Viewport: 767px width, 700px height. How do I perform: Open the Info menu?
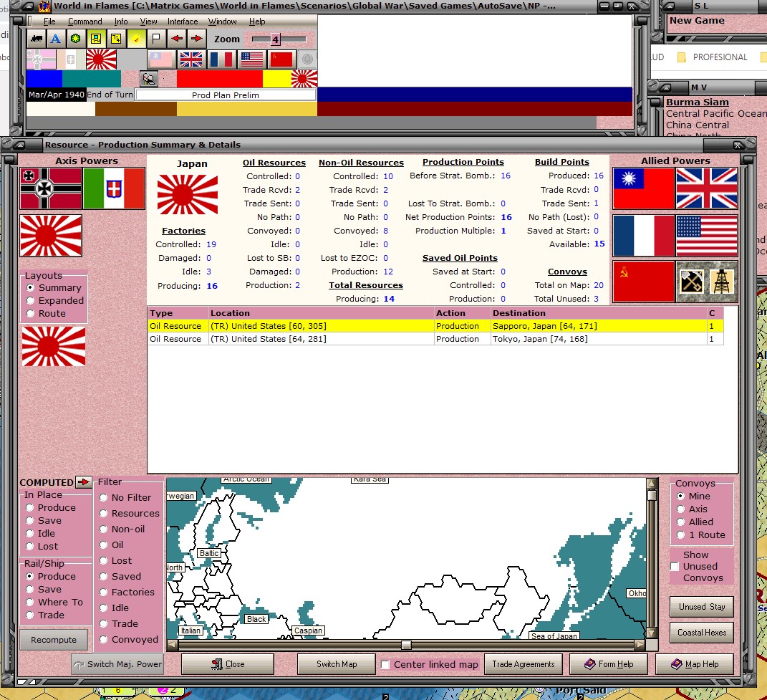tap(121, 21)
